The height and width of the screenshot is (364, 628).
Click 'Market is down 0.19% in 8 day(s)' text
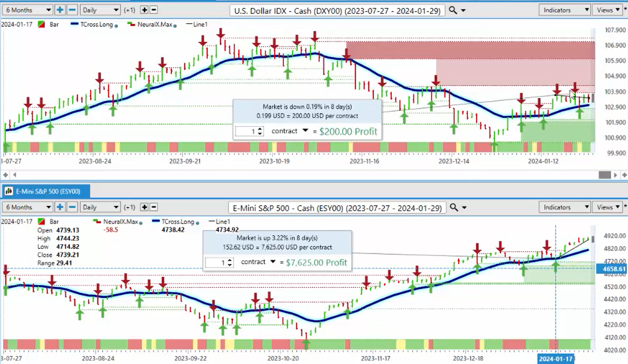307,107
